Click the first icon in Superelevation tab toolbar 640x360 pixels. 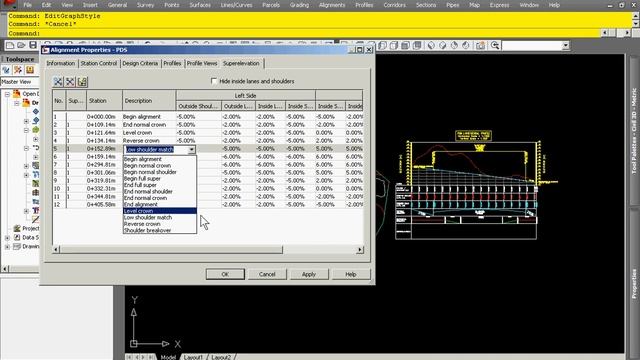coord(58,82)
